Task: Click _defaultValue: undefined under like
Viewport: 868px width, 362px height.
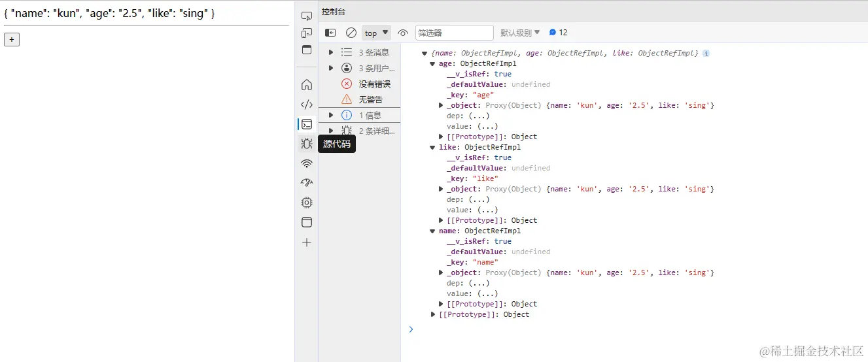Action: [498, 168]
